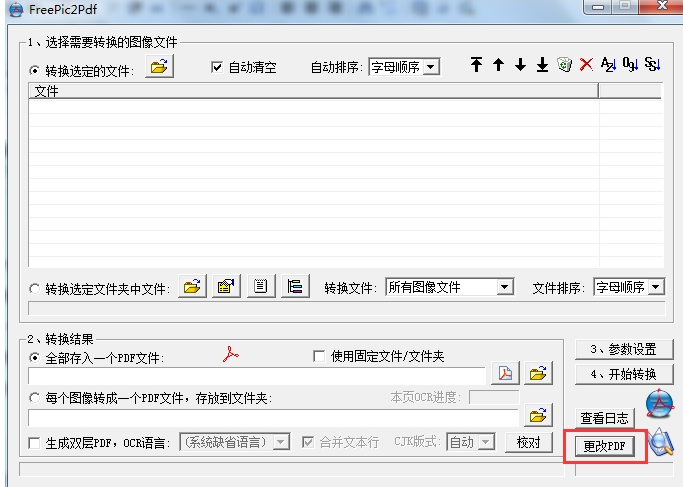Image resolution: width=683 pixels, height=487 pixels.
Task: Click the red Acrobat PDF logo
Action: coord(230,354)
